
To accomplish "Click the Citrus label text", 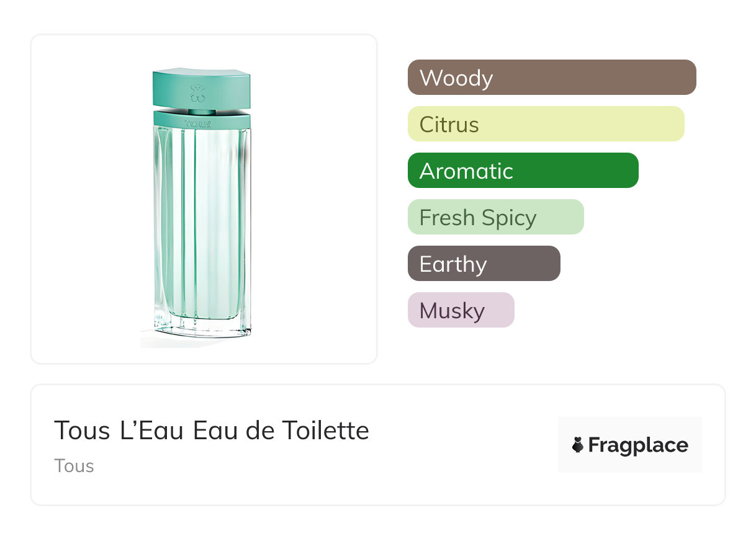I will pos(449,125).
